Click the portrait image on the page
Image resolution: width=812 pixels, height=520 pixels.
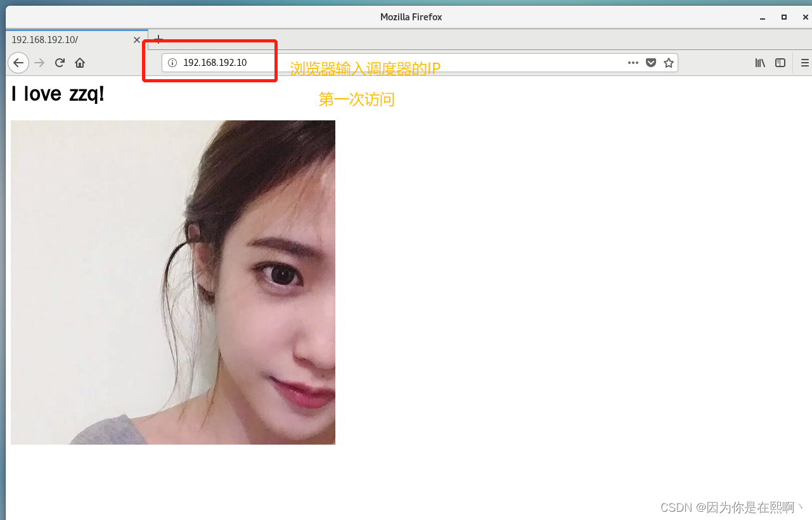point(173,282)
